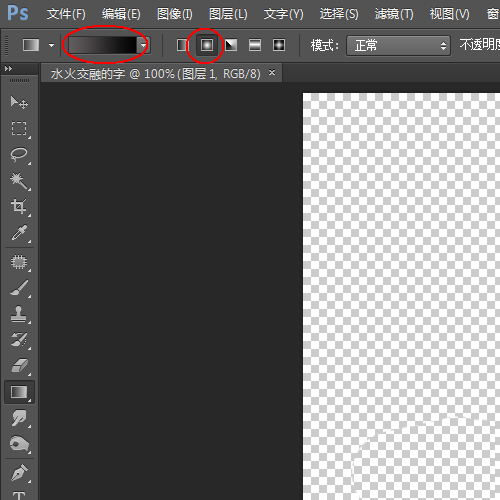The width and height of the screenshot is (500, 500).
Task: Open the 滤镜(T) menu
Action: click(x=394, y=14)
